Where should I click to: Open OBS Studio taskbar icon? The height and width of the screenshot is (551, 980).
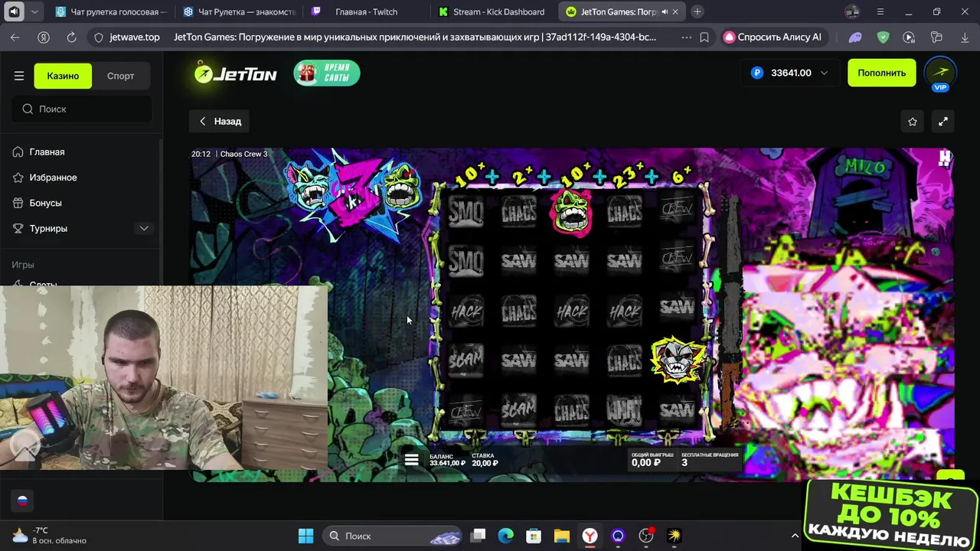tap(646, 536)
